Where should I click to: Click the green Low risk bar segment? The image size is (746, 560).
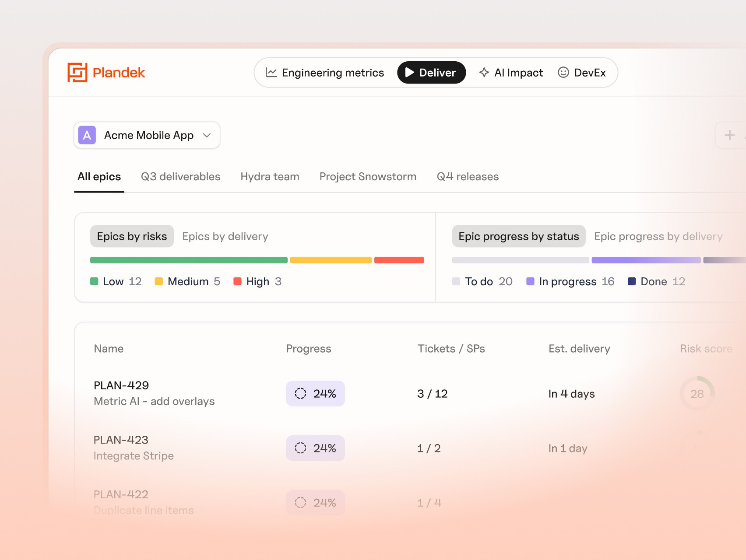click(x=189, y=260)
